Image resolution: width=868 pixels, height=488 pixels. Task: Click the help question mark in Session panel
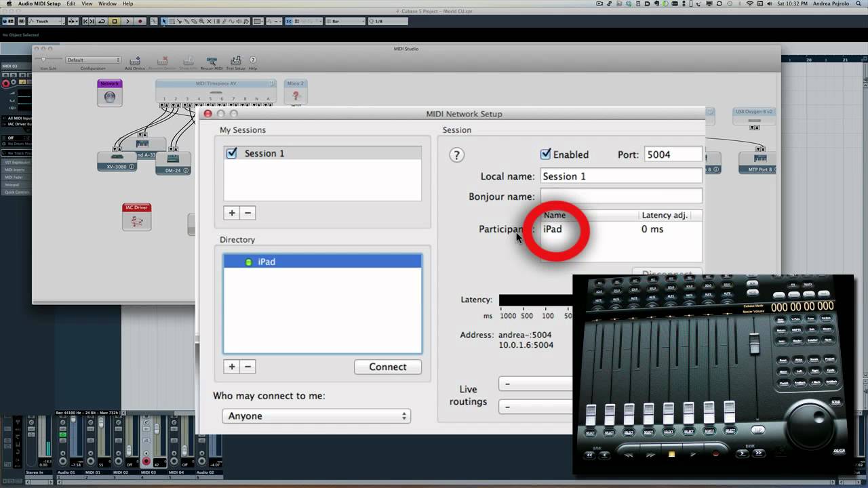click(456, 155)
